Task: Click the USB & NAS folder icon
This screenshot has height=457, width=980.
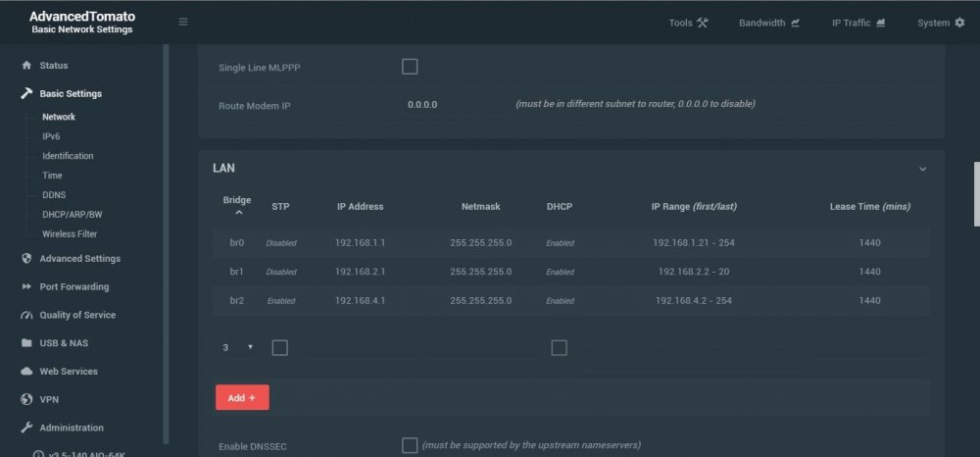Action: [x=26, y=343]
